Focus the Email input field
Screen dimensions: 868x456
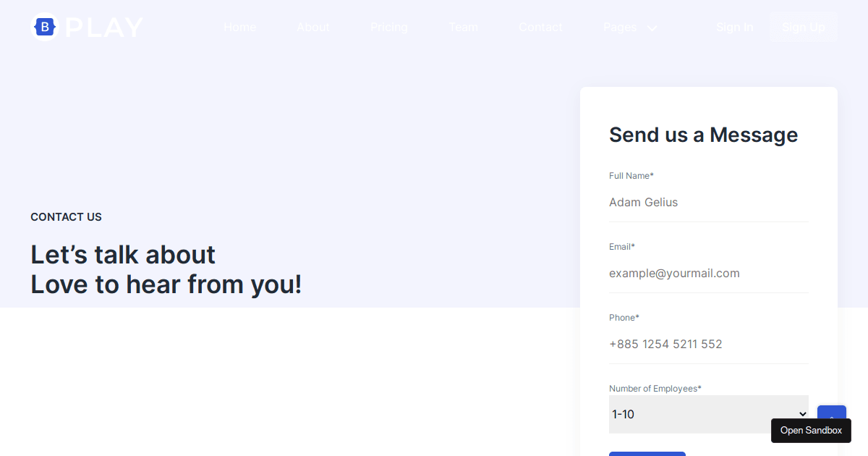pos(708,274)
